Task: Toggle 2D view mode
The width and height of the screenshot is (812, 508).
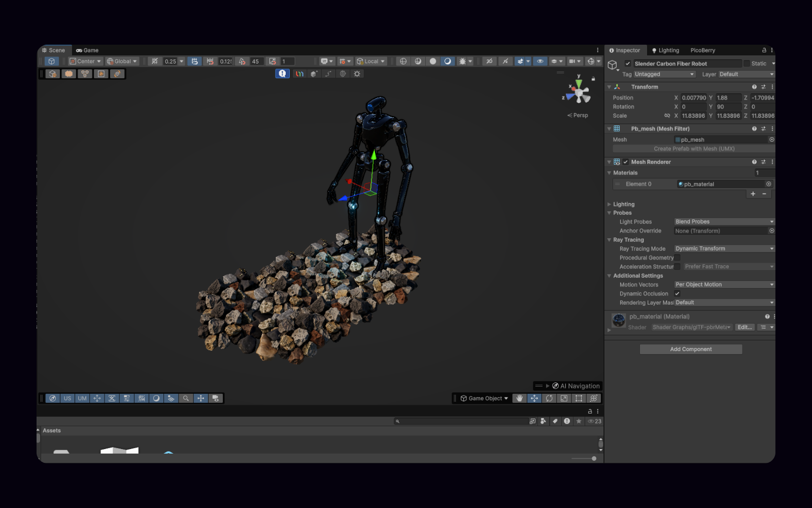Action: (x=489, y=61)
